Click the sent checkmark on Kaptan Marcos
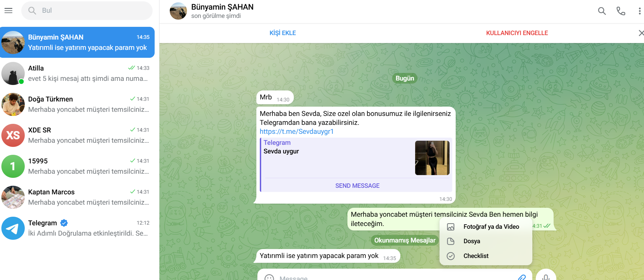 click(x=132, y=192)
